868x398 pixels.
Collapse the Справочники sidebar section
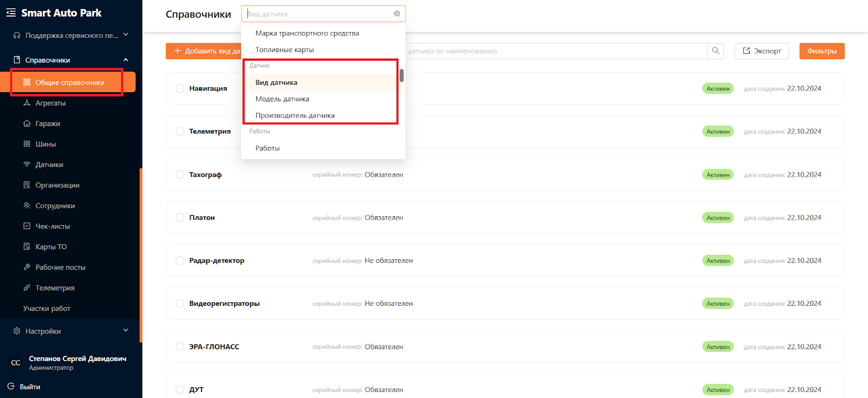(126, 60)
